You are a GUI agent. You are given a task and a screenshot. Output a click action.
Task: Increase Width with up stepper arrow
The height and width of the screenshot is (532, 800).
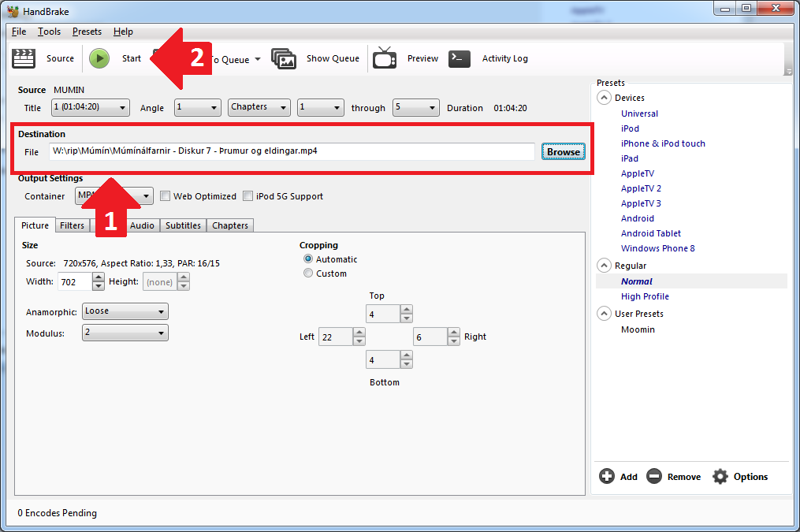[x=99, y=277]
